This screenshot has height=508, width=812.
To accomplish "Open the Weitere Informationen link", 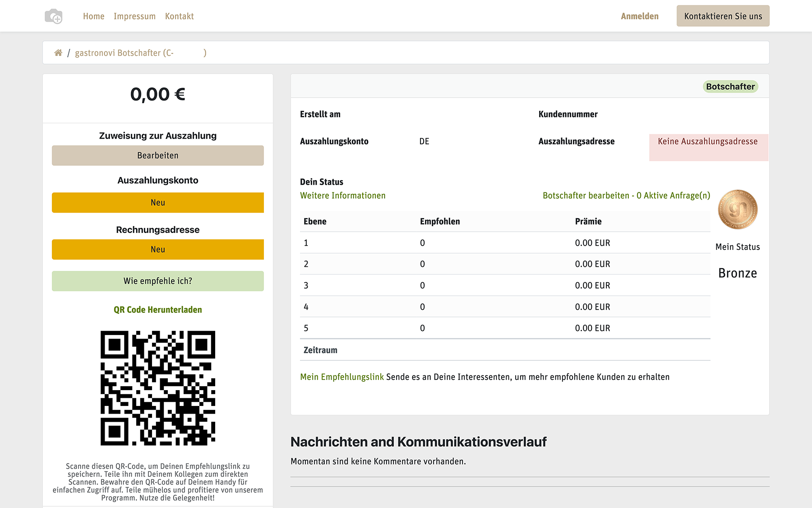I will (343, 196).
